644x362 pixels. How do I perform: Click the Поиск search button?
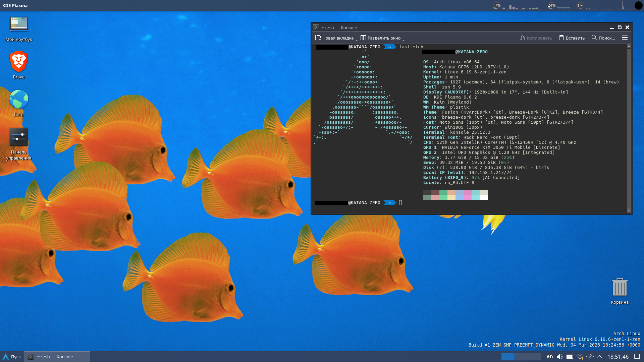point(603,38)
